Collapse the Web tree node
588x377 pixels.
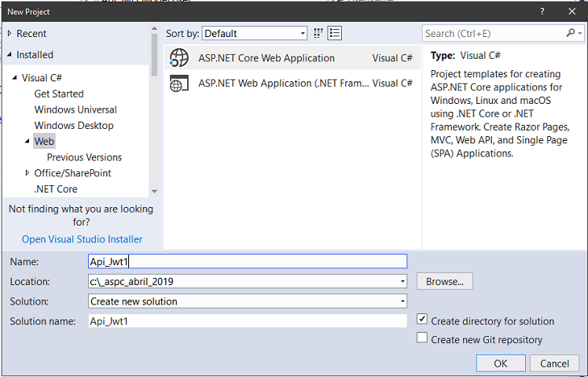(x=27, y=142)
